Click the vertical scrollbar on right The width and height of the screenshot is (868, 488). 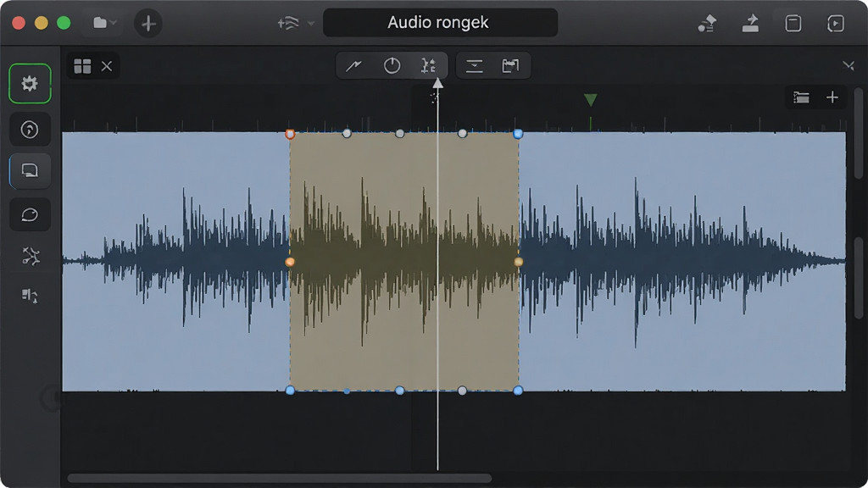click(859, 133)
